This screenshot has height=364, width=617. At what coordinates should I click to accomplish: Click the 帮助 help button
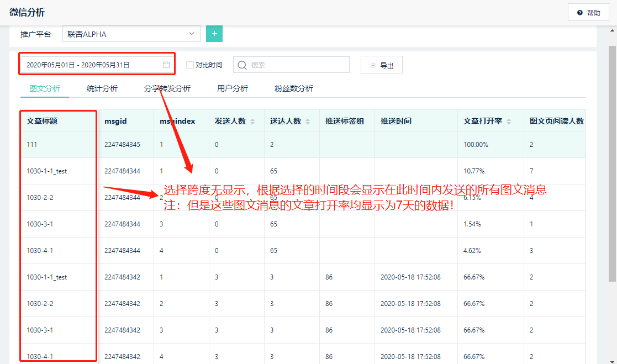(588, 13)
